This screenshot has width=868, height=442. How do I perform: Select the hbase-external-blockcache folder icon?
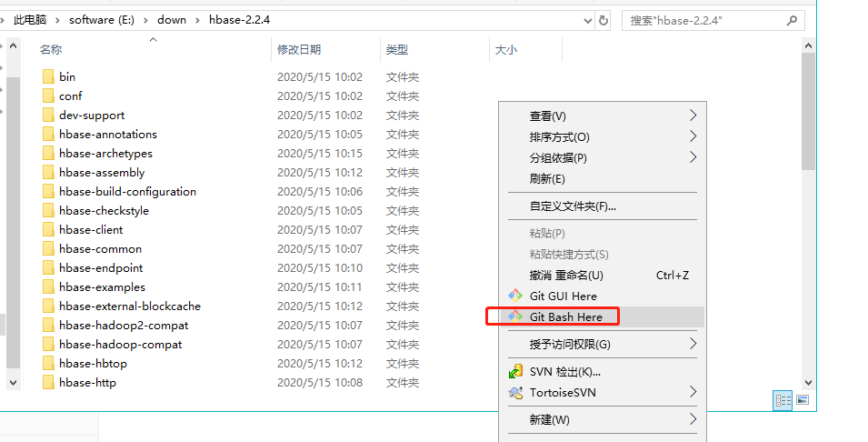coord(48,306)
